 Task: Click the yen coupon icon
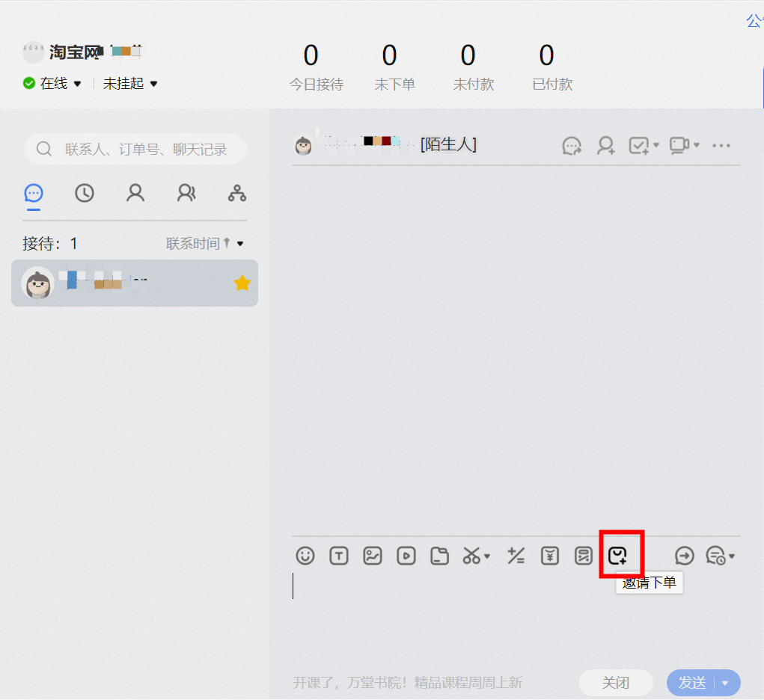(x=549, y=556)
